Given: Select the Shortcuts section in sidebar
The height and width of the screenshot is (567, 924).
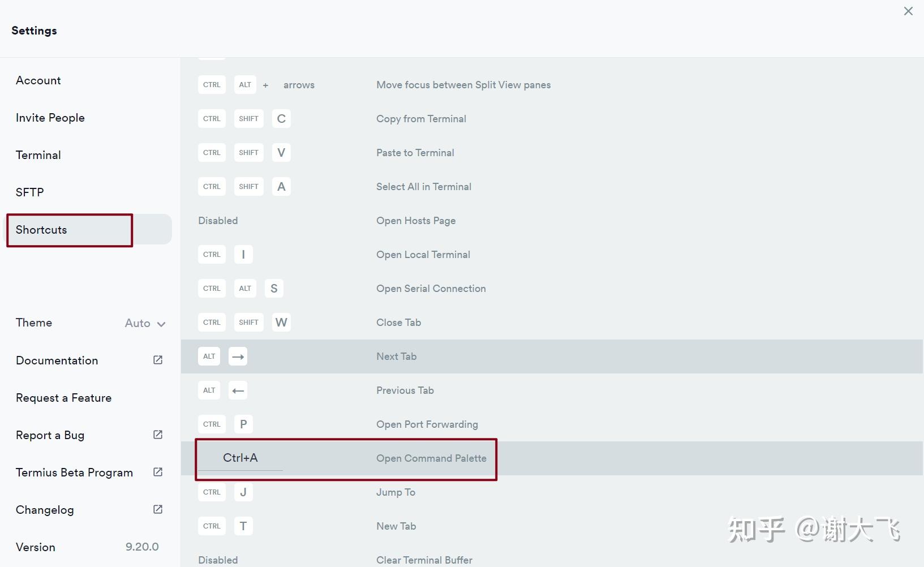Looking at the screenshot, I should pos(41,230).
